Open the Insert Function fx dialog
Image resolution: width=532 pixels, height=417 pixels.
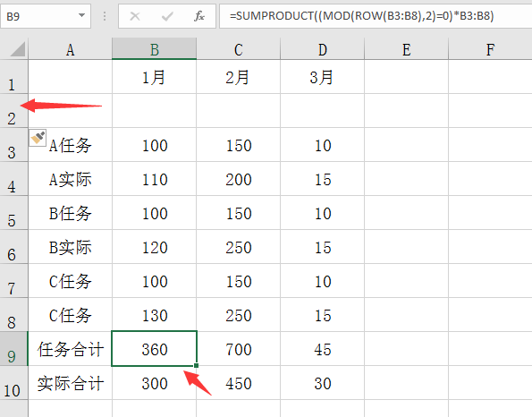coord(199,16)
